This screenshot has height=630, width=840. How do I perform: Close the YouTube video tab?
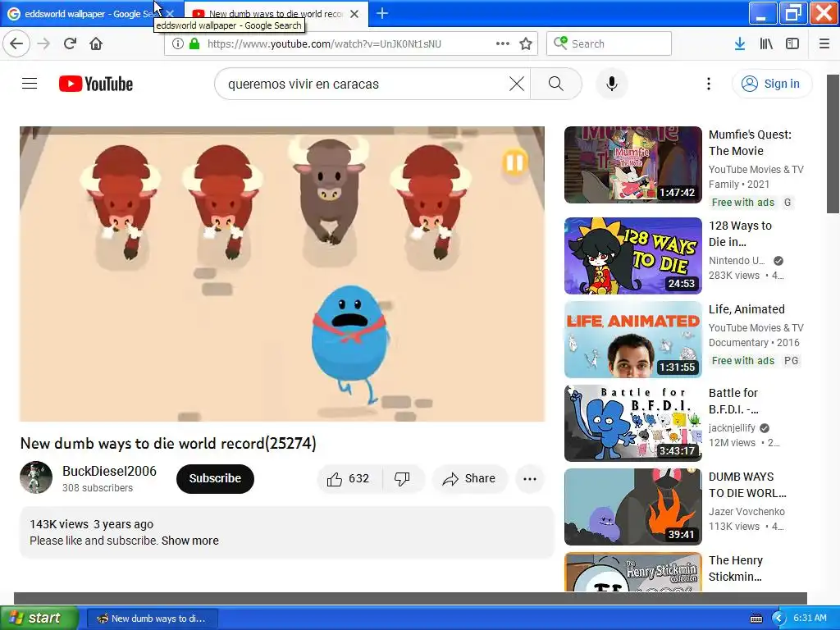pyautogui.click(x=354, y=13)
